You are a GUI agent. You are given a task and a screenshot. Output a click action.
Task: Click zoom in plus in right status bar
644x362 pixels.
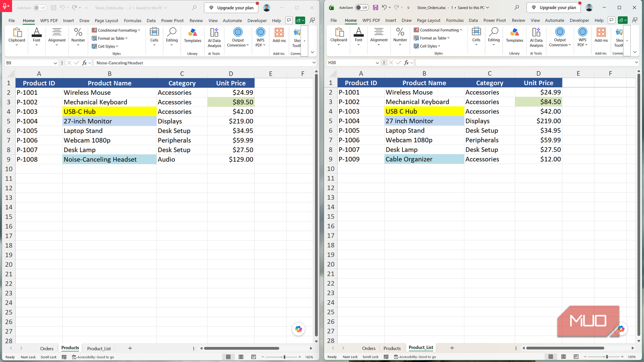pos(622,357)
